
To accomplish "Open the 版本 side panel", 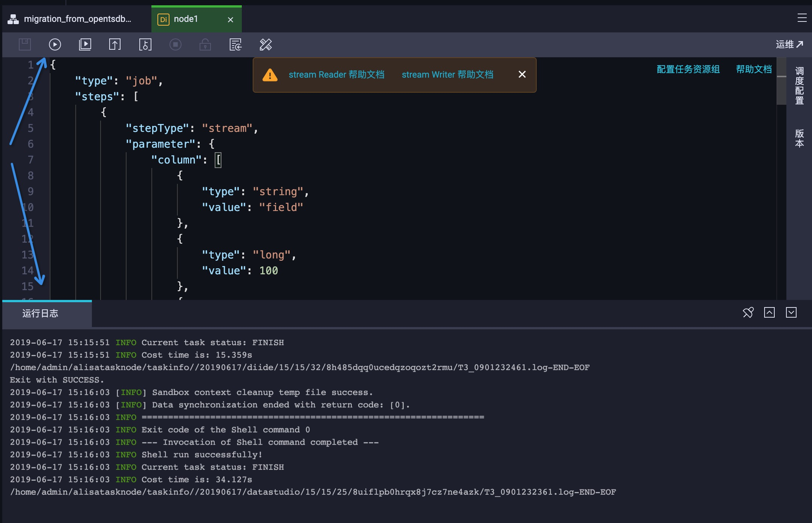I will point(799,138).
